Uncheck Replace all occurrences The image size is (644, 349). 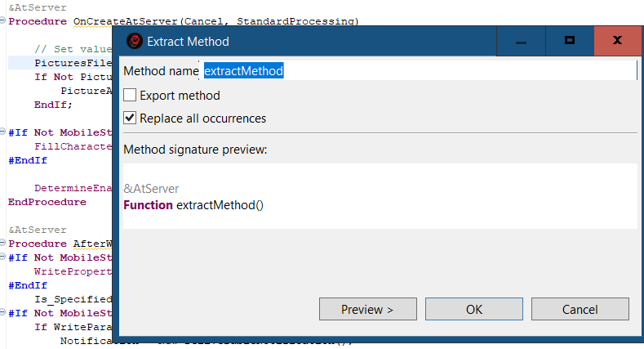[130, 119]
